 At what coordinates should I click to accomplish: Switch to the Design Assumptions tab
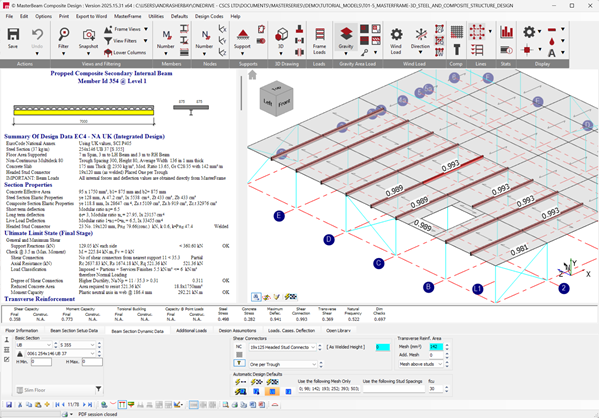[237, 330]
